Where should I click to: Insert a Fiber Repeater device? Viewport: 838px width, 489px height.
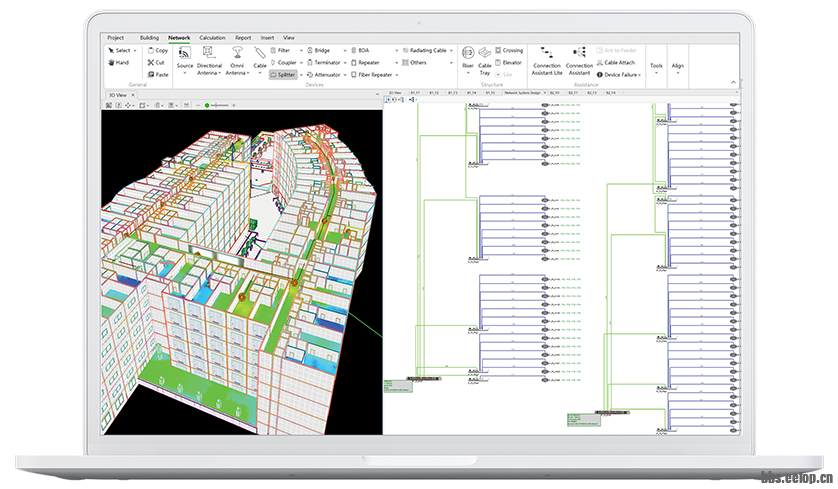(x=372, y=75)
